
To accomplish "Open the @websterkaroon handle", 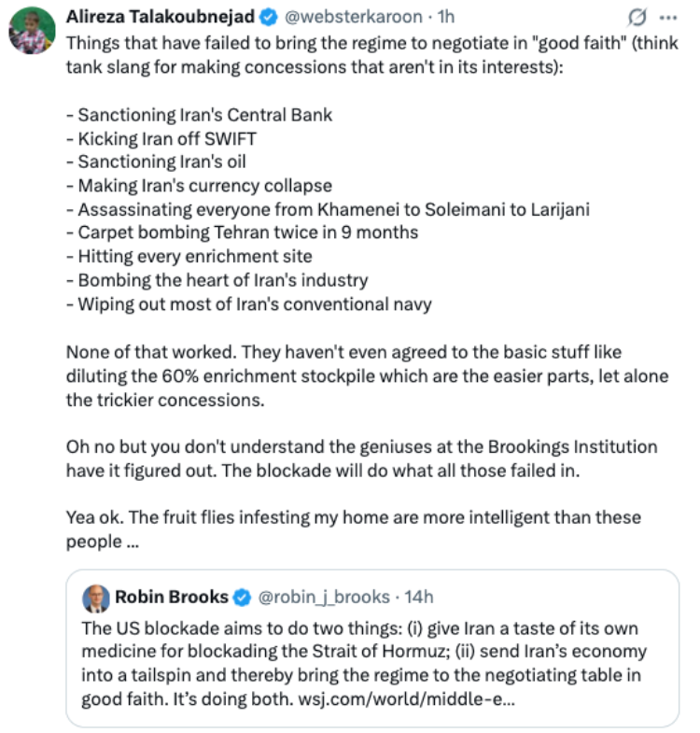I will tap(354, 17).
